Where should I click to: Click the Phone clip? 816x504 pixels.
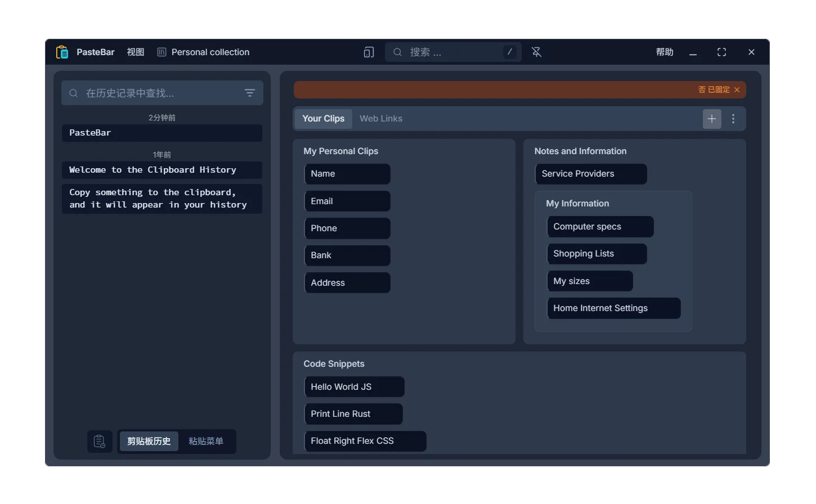(347, 228)
